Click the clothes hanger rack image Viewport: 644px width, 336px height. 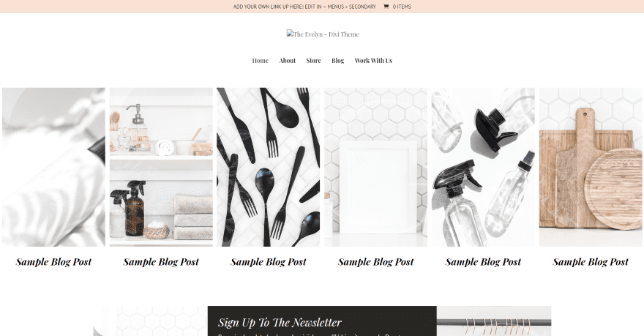[494, 321]
